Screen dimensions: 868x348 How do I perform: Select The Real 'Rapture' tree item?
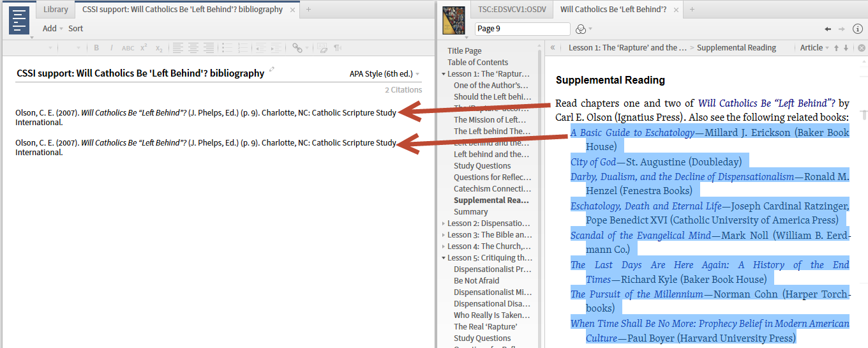[x=486, y=327]
